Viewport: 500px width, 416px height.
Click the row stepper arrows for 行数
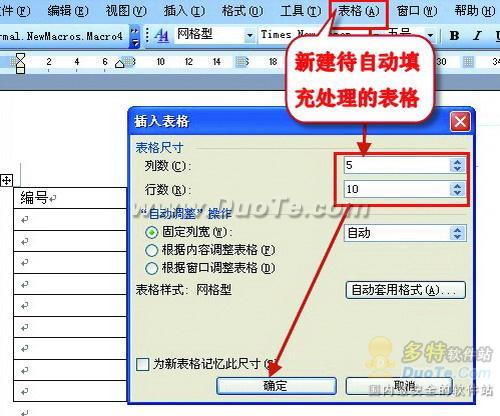[457, 189]
